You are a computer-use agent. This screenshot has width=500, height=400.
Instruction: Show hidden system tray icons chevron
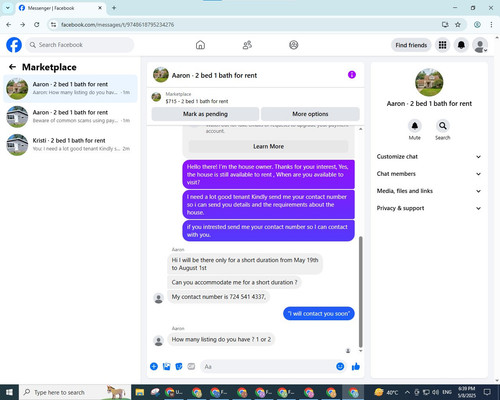tap(407, 392)
